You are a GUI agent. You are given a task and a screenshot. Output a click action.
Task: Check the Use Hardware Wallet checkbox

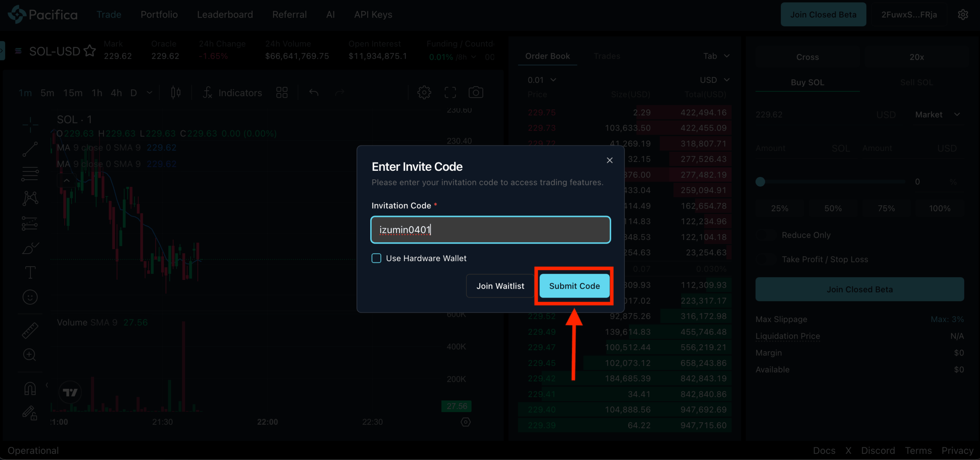[x=376, y=258]
